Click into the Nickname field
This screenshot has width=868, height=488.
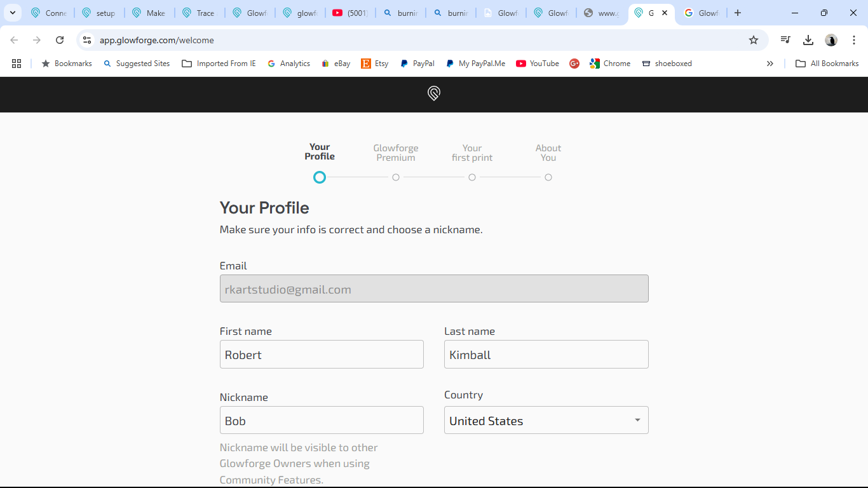pyautogui.click(x=322, y=420)
